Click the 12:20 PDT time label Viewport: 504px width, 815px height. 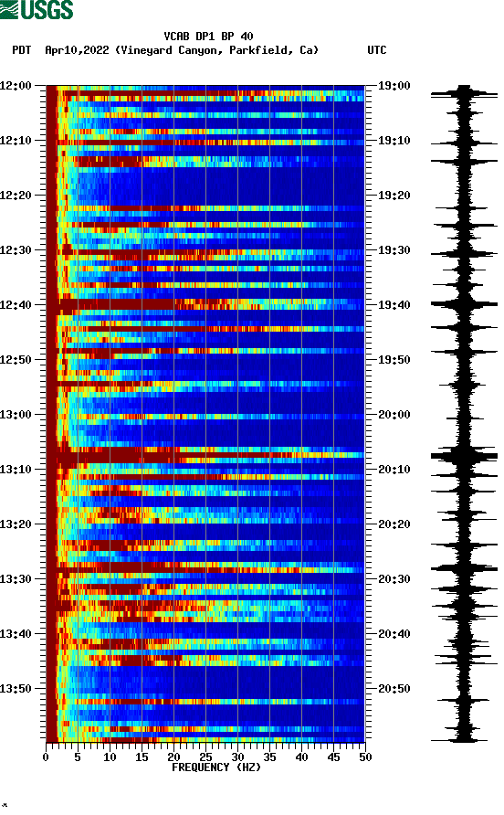coord(16,196)
